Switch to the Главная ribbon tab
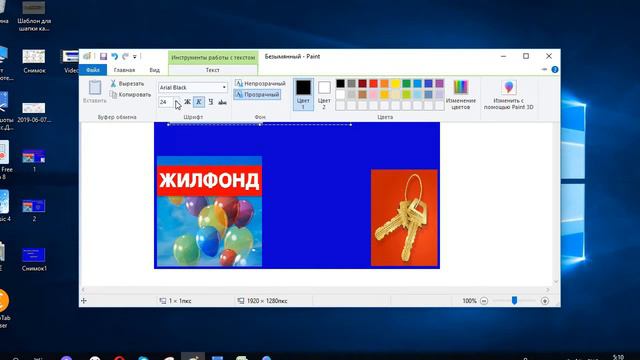The image size is (640, 360). pyautogui.click(x=124, y=70)
